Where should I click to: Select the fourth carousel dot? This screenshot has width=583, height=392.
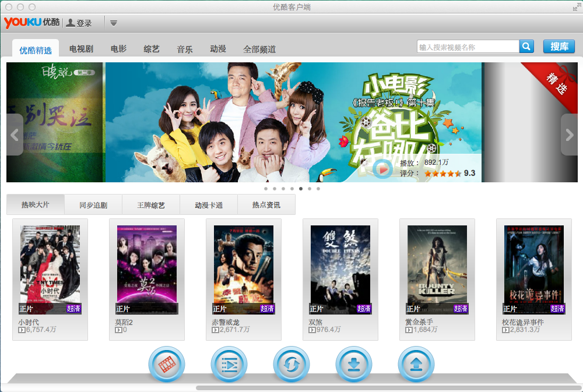point(292,189)
